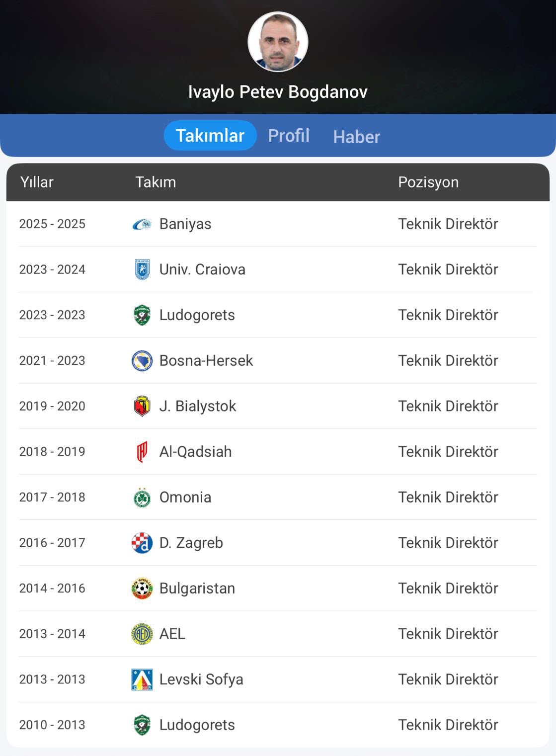This screenshot has height=756, width=556.
Task: Click the Univ. Craiova crest icon
Action: tap(142, 269)
